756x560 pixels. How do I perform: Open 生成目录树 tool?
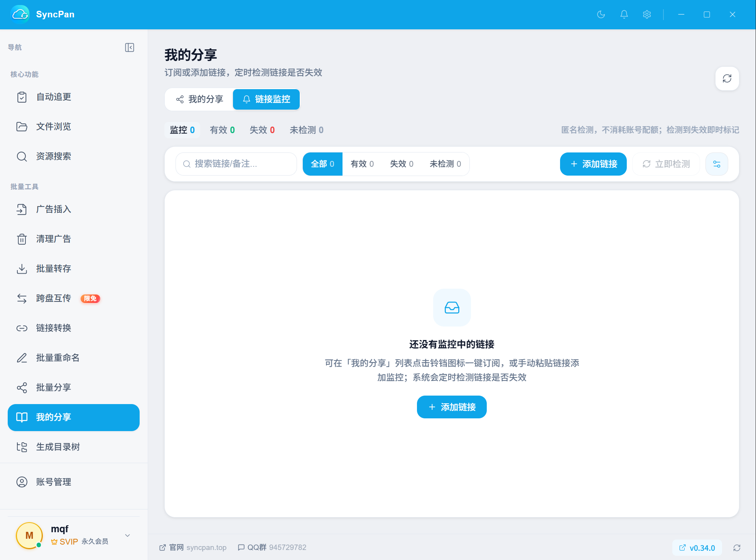tap(74, 447)
